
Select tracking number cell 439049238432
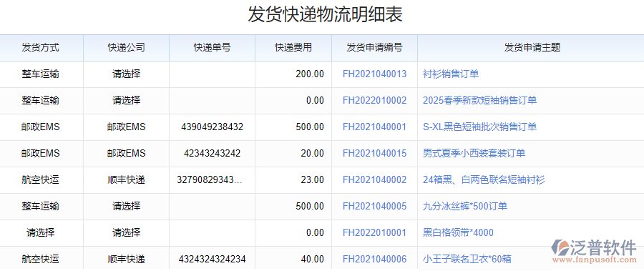coord(212,127)
